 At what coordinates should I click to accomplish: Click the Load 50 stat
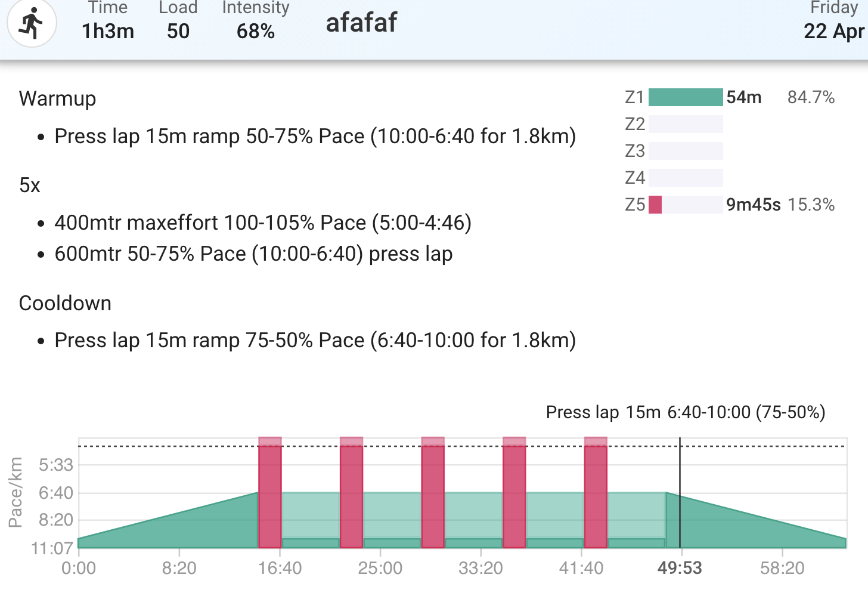coord(178,20)
